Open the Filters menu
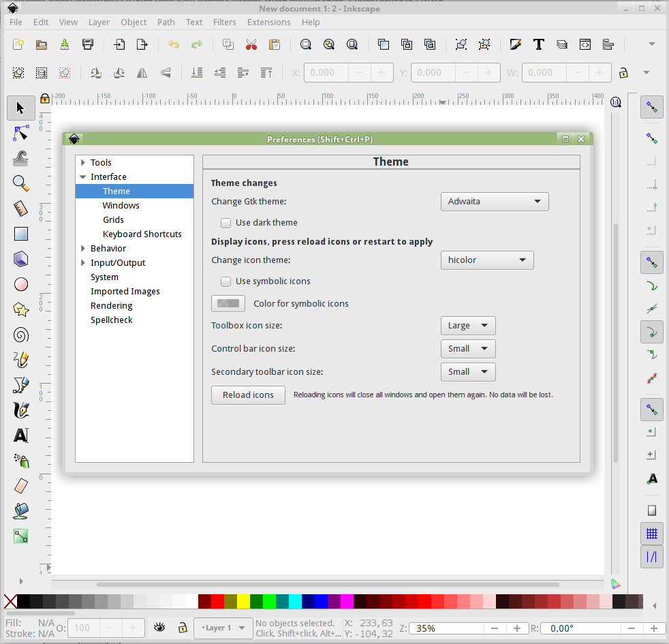 (x=224, y=22)
